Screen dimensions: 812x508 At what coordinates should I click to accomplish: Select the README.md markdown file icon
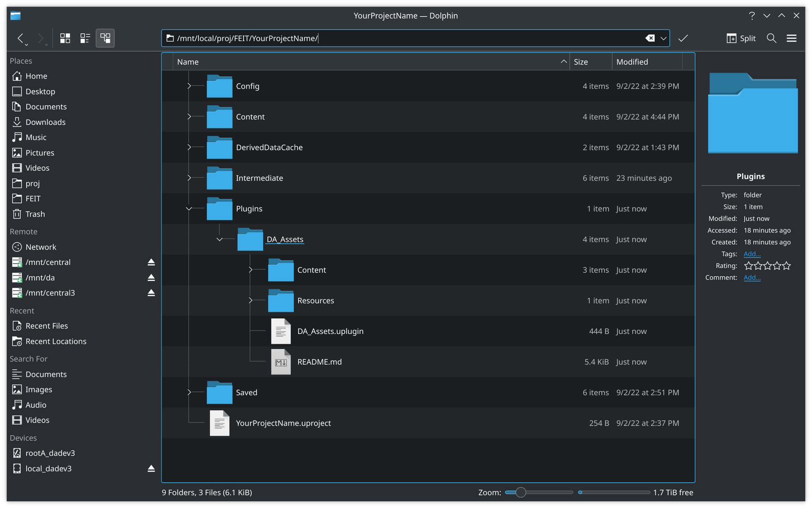pyautogui.click(x=281, y=362)
